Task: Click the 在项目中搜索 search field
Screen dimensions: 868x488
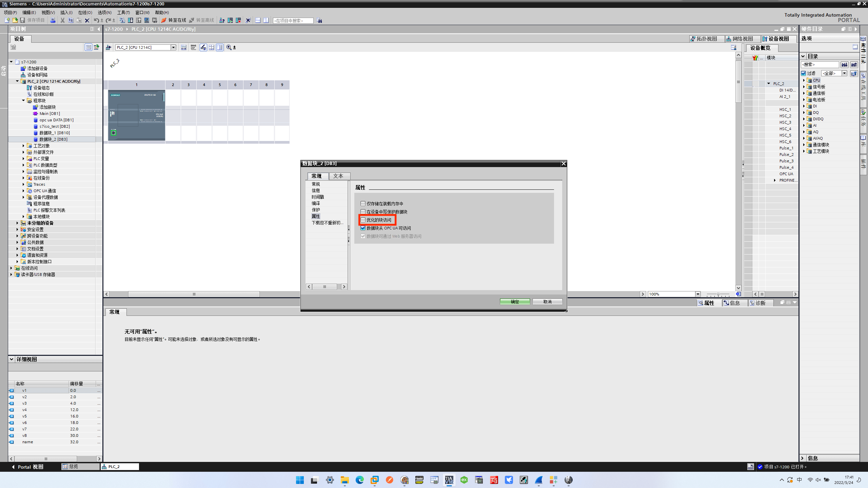Action: 293,21
